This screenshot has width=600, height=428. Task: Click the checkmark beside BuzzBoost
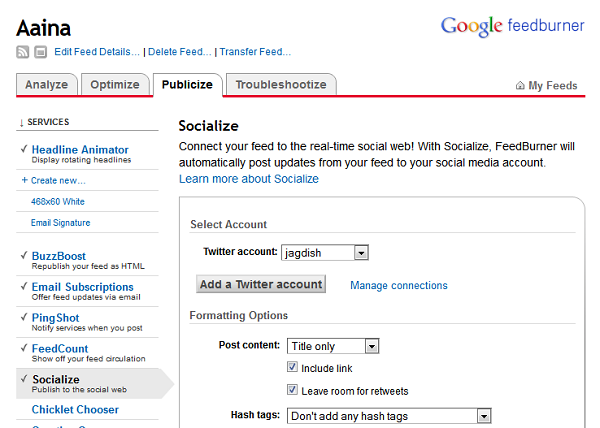pos(24,255)
